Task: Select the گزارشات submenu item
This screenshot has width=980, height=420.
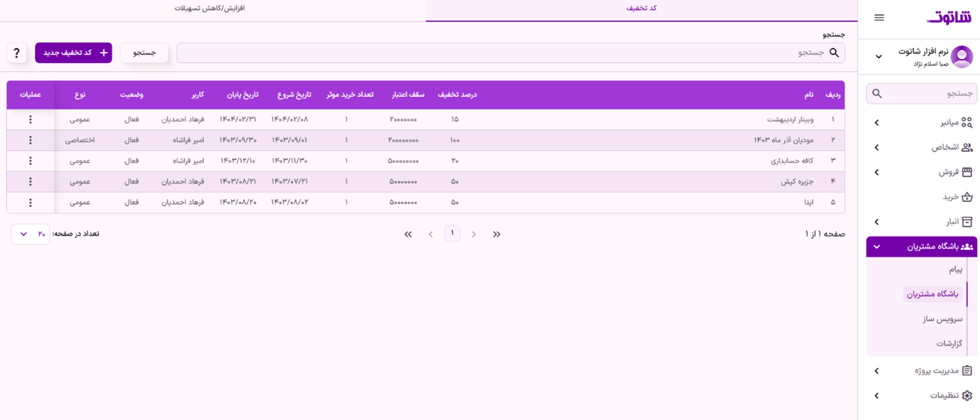Action: coord(949,344)
